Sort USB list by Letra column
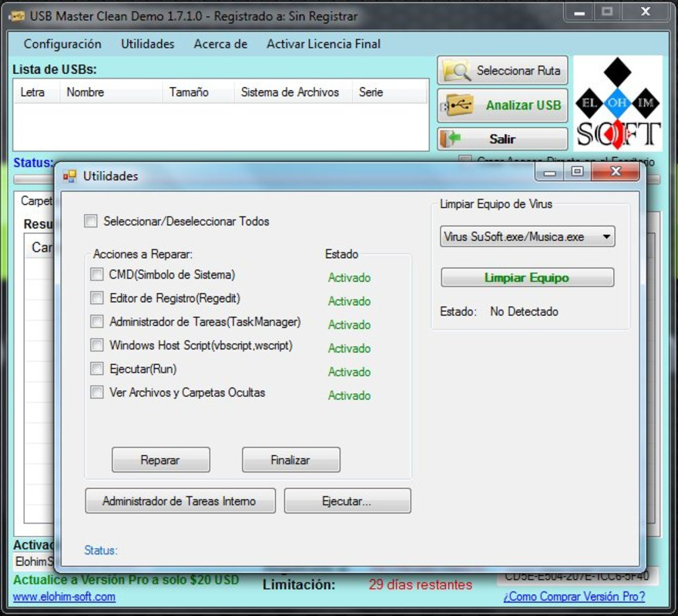Screen dimensions: 678x616 point(36,92)
